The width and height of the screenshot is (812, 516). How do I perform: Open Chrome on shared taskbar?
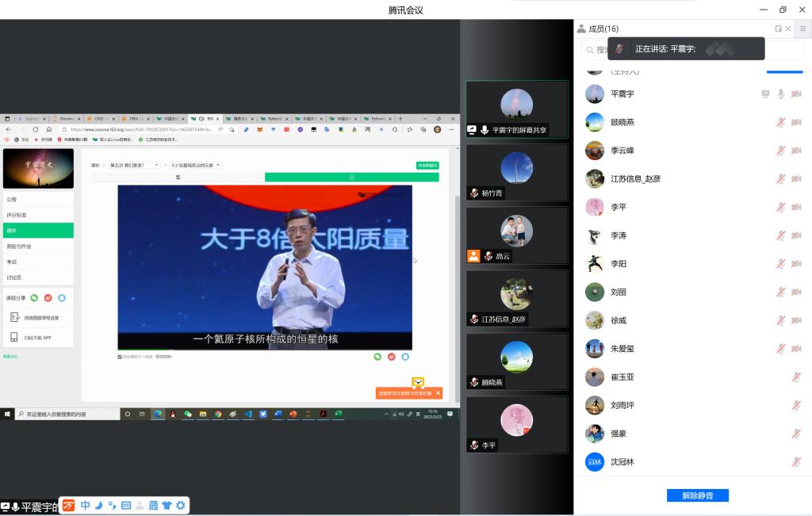click(x=217, y=414)
